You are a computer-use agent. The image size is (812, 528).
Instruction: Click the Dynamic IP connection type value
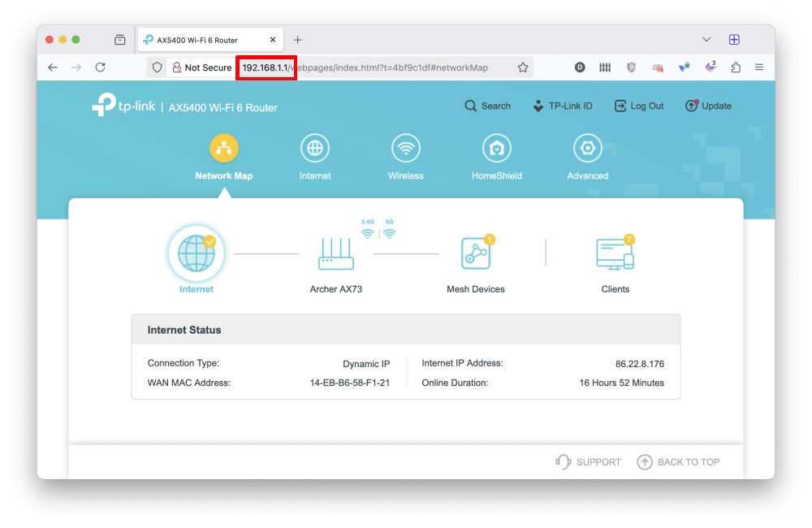366,364
